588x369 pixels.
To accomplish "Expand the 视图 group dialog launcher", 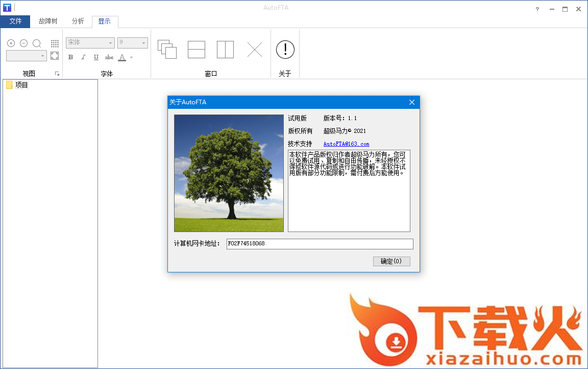I will tap(57, 74).
